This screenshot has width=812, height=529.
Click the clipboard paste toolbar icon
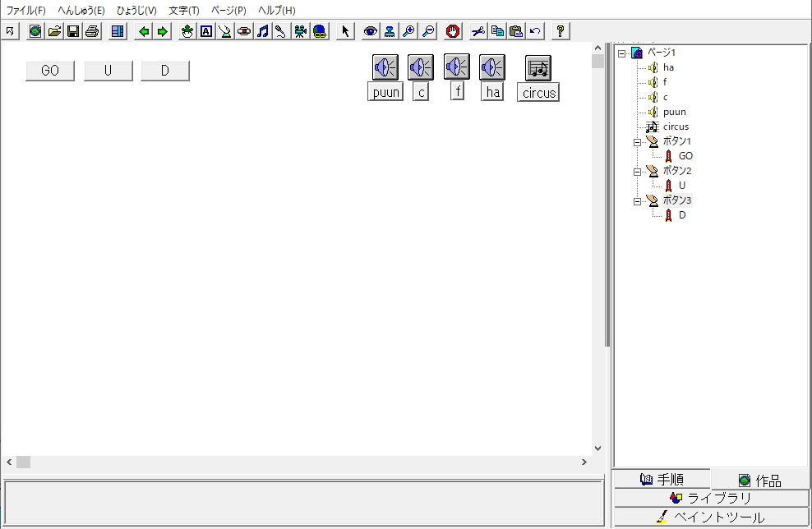click(516, 31)
